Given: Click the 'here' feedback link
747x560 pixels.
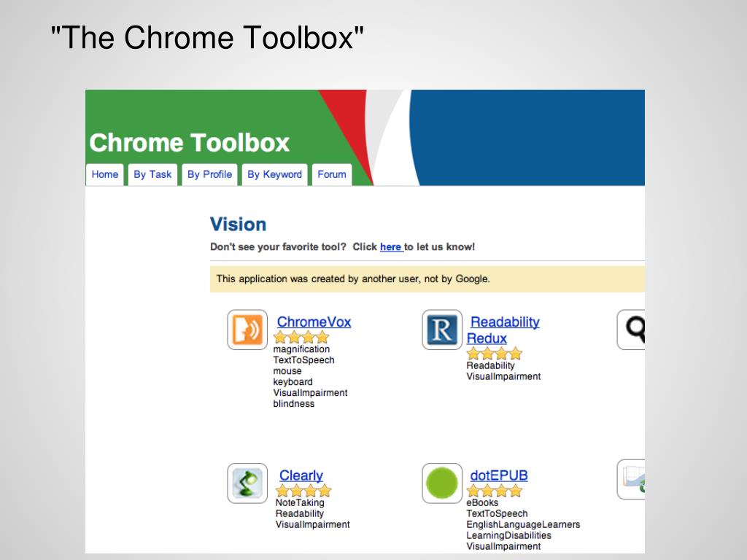Looking at the screenshot, I should click(392, 246).
